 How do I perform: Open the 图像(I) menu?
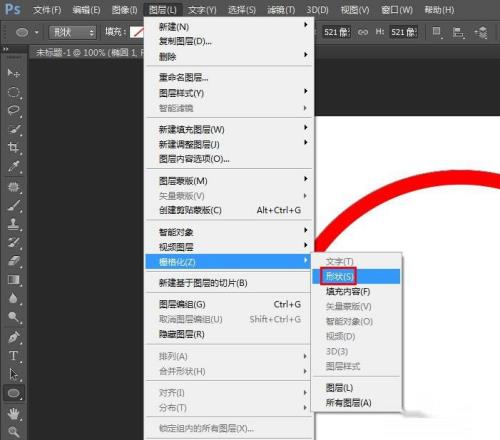[124, 10]
